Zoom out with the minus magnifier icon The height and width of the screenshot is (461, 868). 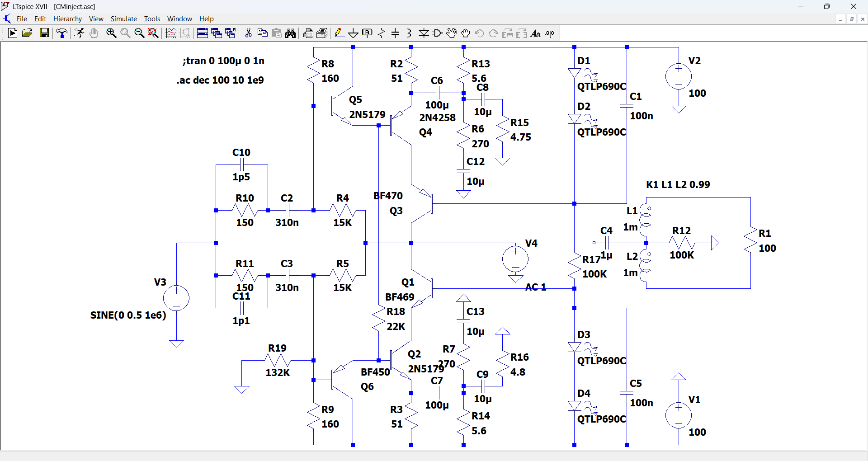coord(139,33)
